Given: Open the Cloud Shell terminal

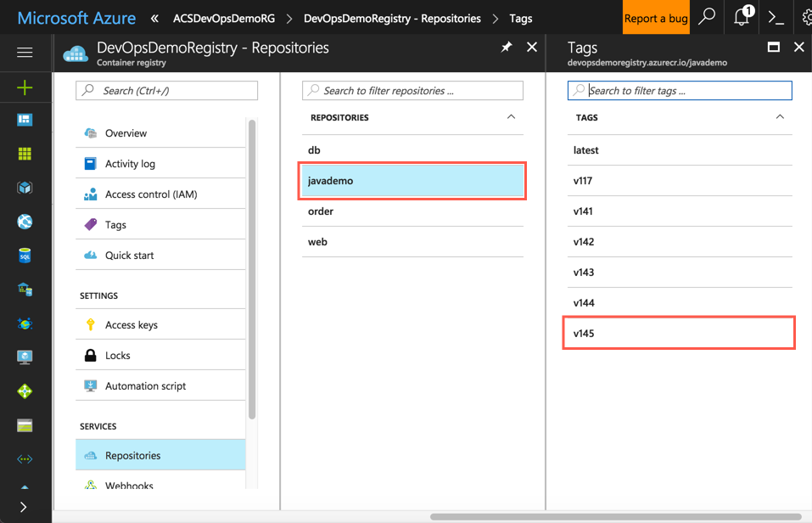Looking at the screenshot, I should click(775, 17).
